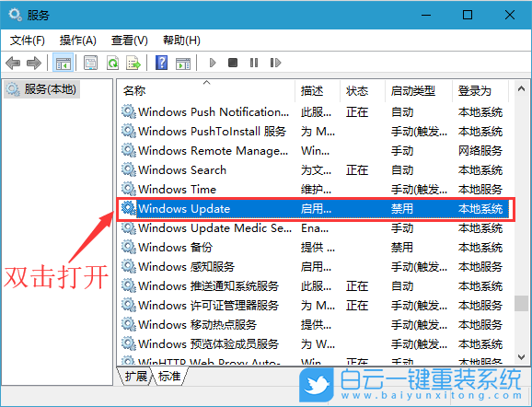Click 禁用 startup type of Windows 备份
Screen dimensions: 532x407
(401, 247)
